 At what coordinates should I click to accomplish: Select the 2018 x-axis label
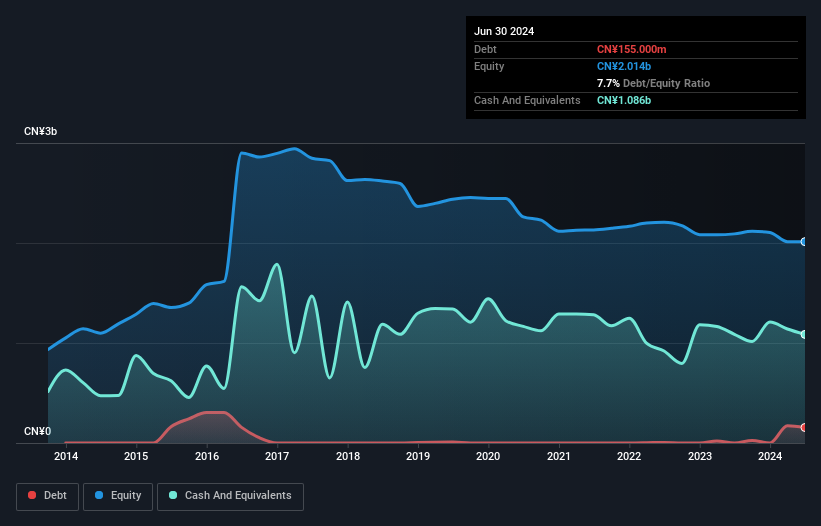[x=348, y=456]
